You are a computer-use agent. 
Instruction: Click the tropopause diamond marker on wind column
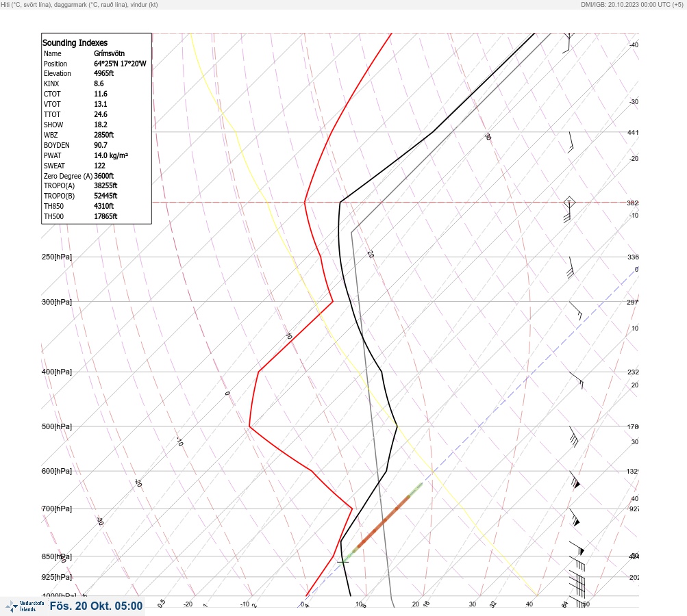tap(569, 203)
